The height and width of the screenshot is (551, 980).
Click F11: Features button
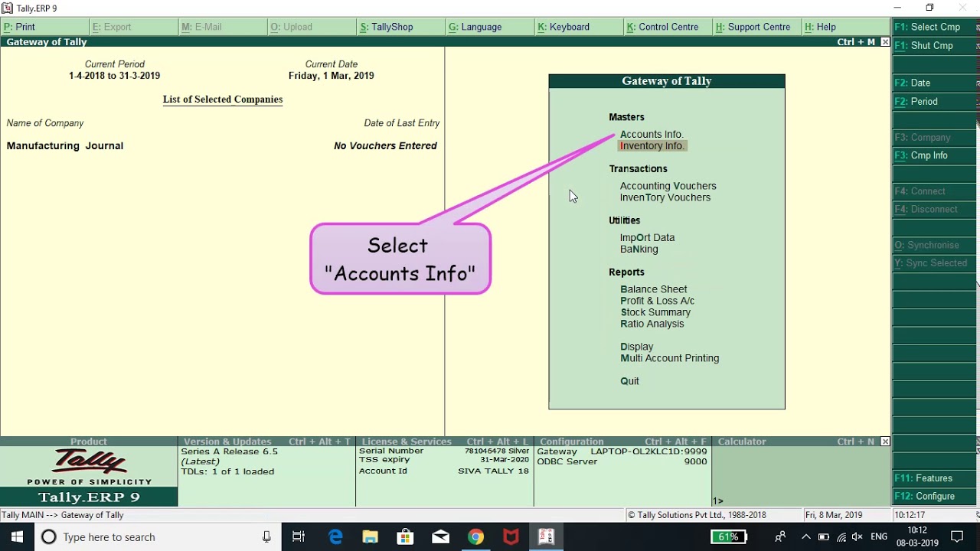(935, 478)
